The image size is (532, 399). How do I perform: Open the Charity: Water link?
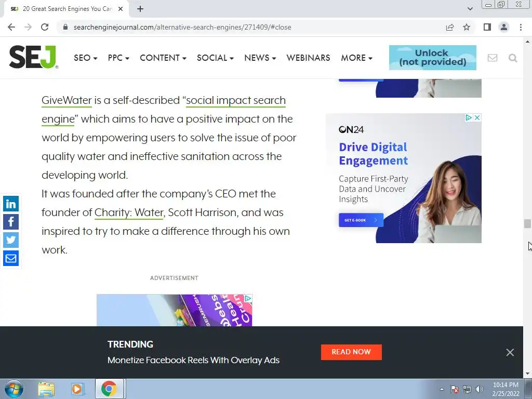[129, 212]
